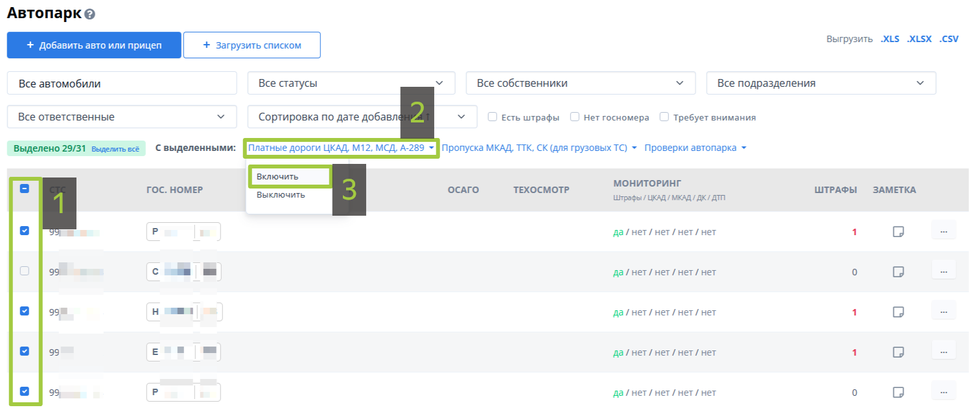Toggle the 'Нет госномера' checkbox
Viewport: 980px width, 412px height.
575,117
